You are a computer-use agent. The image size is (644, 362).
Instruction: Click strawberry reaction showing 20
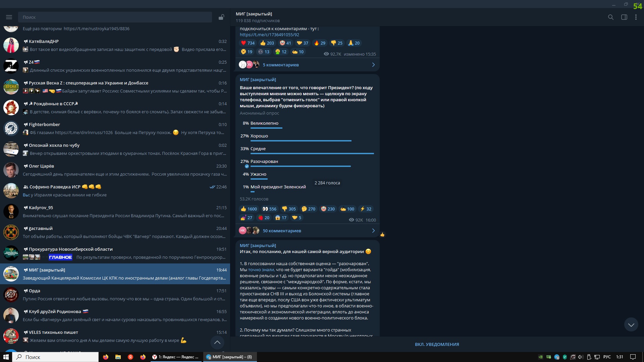coord(264,218)
